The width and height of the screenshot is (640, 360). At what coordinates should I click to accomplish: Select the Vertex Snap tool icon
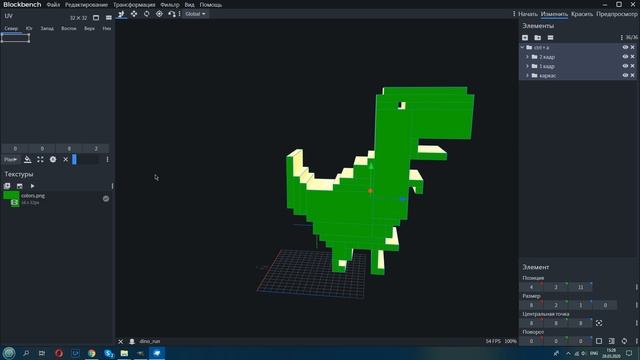(171, 14)
